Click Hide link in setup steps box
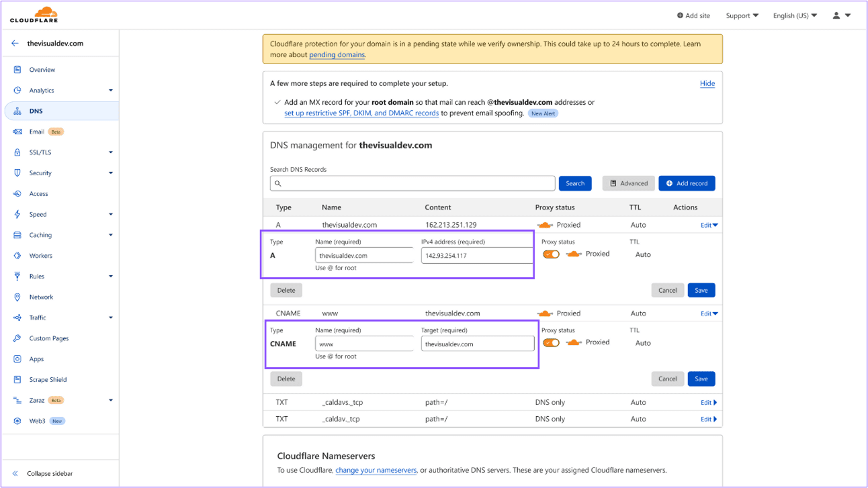This screenshot has width=868, height=488. (707, 84)
